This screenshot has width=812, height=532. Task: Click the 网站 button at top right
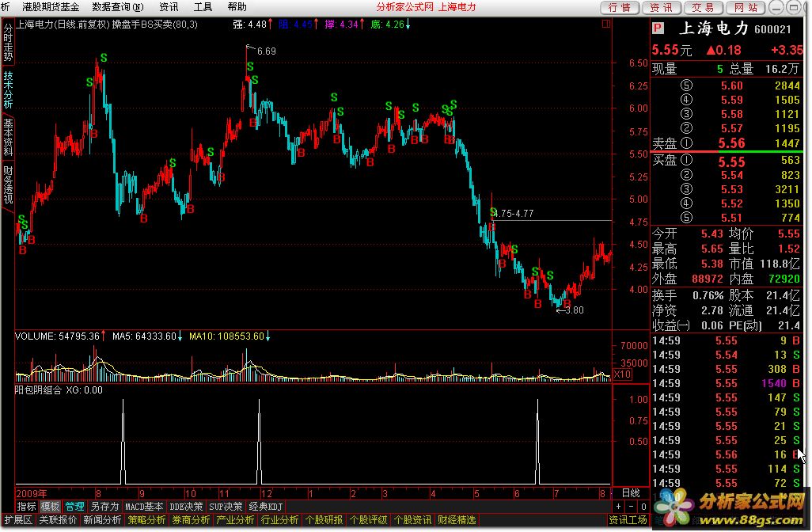(746, 7)
